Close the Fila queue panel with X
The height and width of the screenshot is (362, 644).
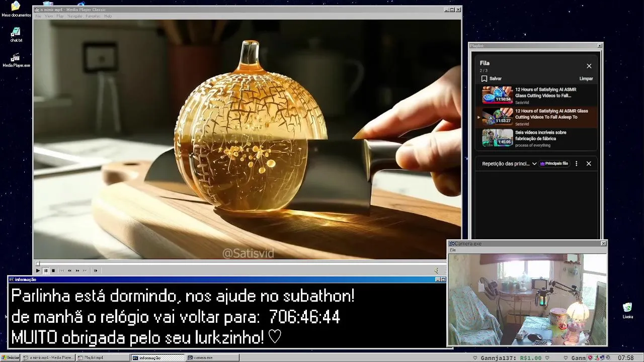pos(589,66)
